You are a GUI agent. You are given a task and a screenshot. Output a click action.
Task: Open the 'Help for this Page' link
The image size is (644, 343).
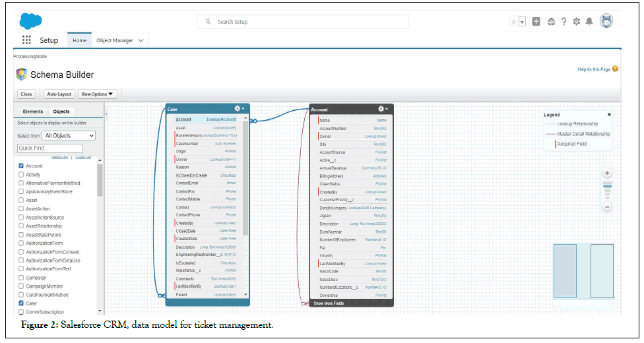point(594,69)
